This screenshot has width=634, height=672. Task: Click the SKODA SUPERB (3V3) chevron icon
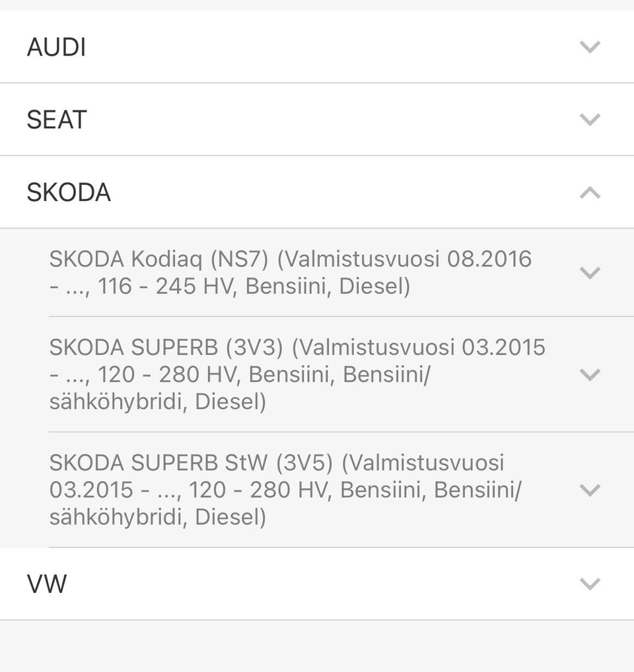pos(589,375)
